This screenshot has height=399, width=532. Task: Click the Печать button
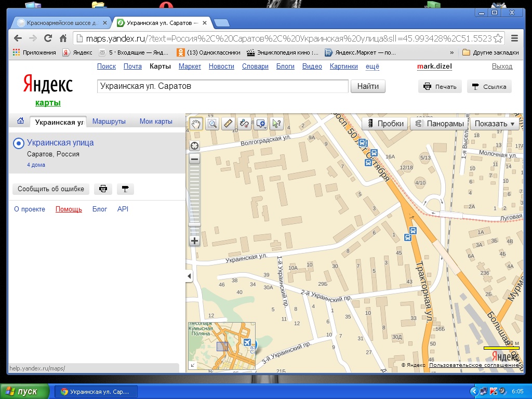click(440, 87)
